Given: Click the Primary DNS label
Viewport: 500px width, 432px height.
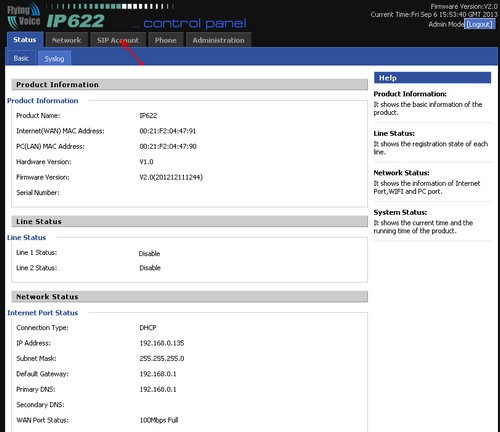Looking at the screenshot, I should (x=36, y=389).
